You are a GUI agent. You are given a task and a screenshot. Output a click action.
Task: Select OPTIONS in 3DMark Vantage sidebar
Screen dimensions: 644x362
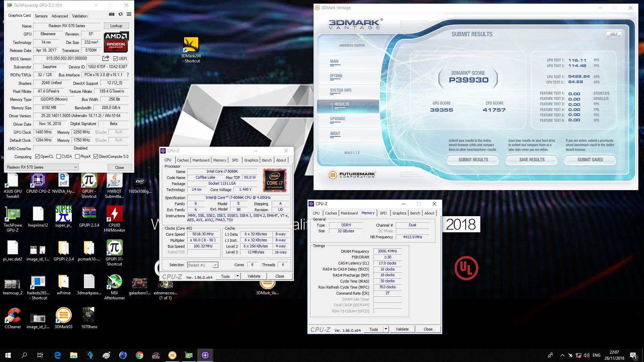tap(336, 76)
